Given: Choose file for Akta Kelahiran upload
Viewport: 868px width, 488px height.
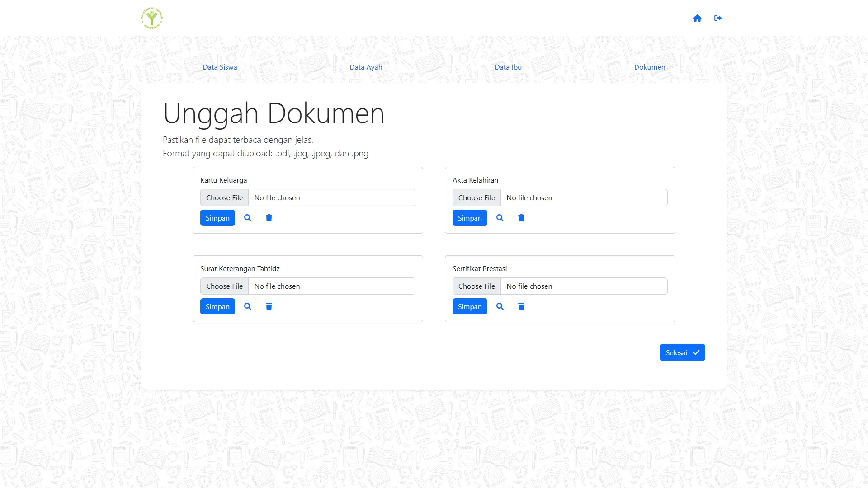Looking at the screenshot, I should pyautogui.click(x=477, y=197).
